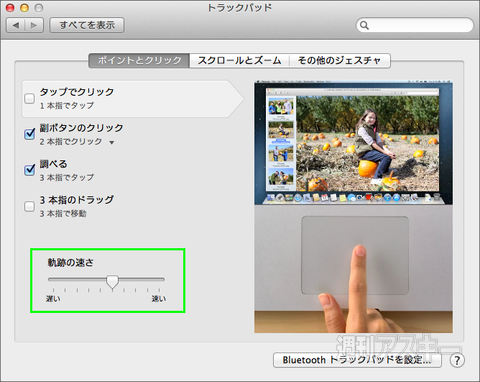Switch to the スクロールとズーム tab

click(x=239, y=60)
